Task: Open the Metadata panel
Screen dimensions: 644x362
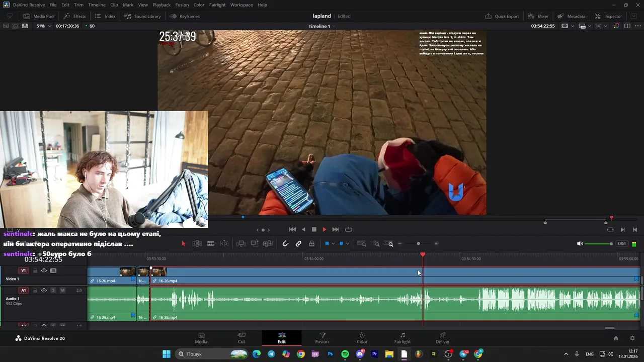Action: point(571,16)
